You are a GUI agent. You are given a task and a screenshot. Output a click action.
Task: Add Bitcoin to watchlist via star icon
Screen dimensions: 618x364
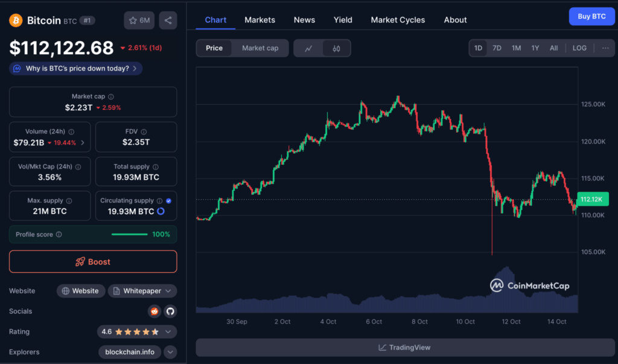click(x=139, y=21)
